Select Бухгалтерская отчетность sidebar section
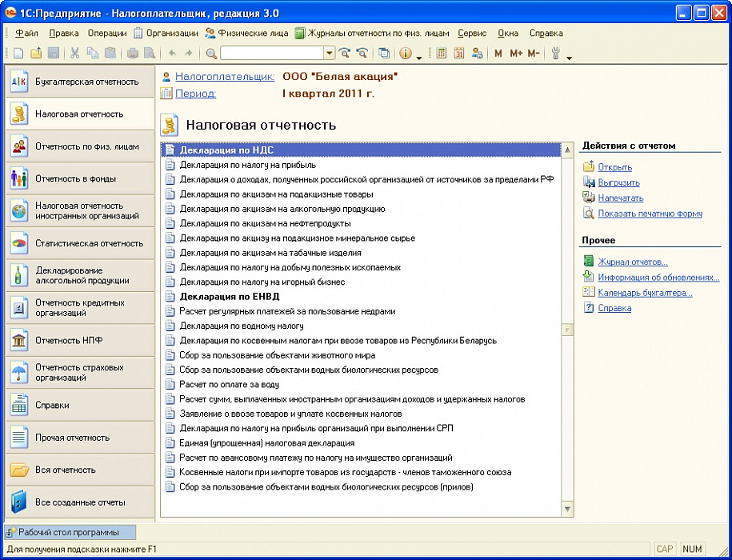The width and height of the screenshot is (732, 560). 80,82
